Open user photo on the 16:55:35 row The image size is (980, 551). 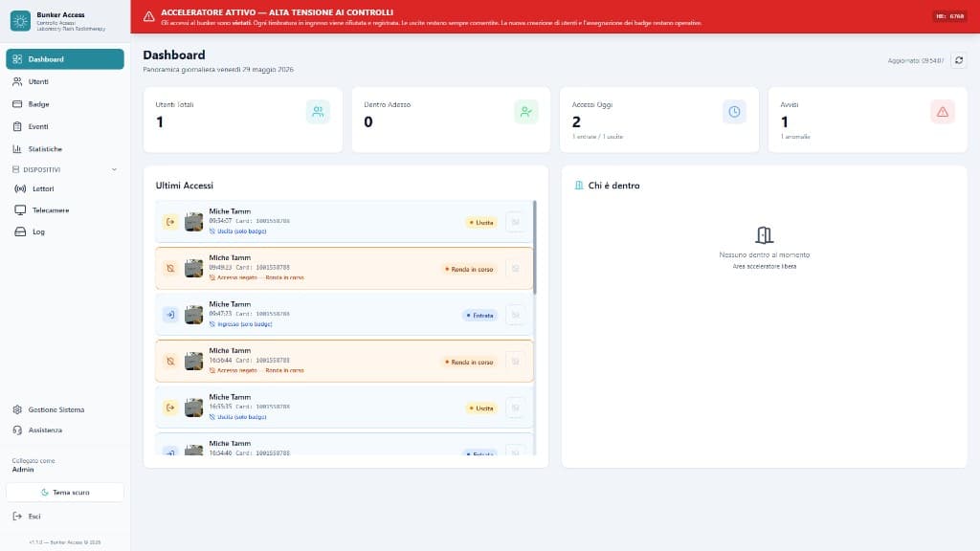tap(193, 408)
